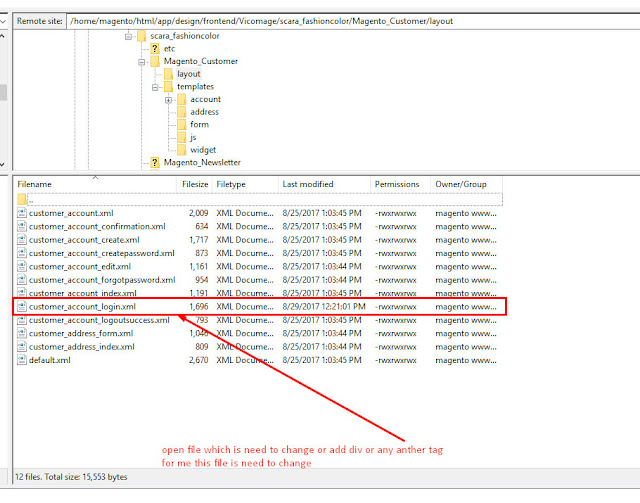Sort by the Filename column header
Image resolution: width=640 pixels, height=503 pixels.
[96, 185]
